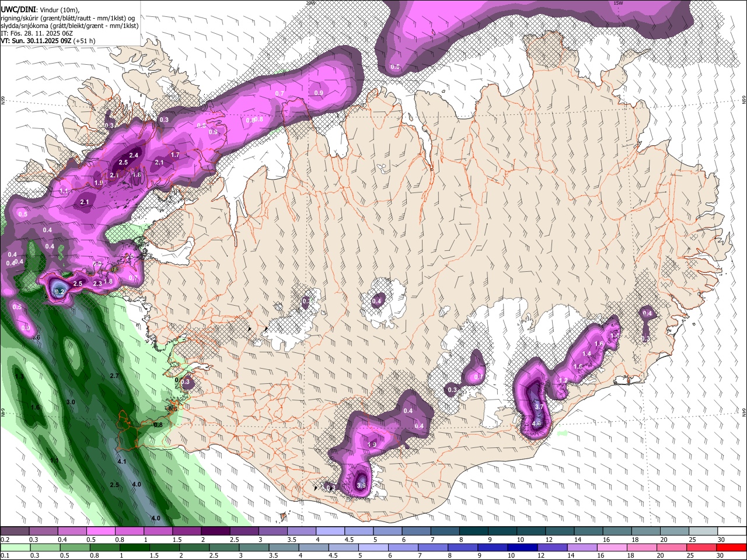Click the 'rigning/skúrir' description line
The image size is (747, 560).
(69, 17)
